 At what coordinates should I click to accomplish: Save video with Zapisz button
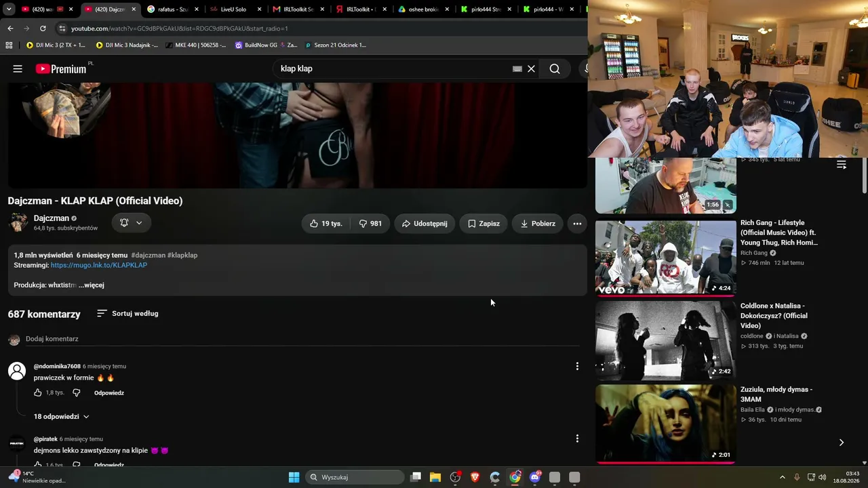[484, 224]
